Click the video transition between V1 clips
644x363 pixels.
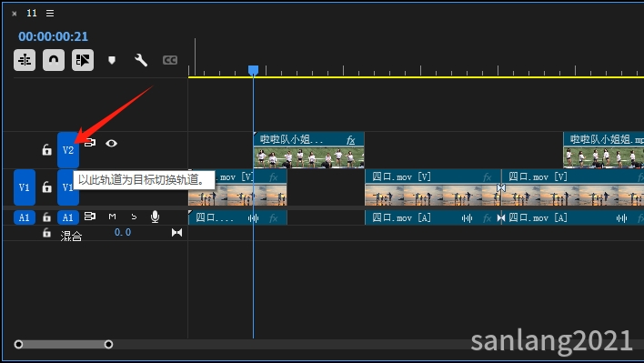click(501, 187)
